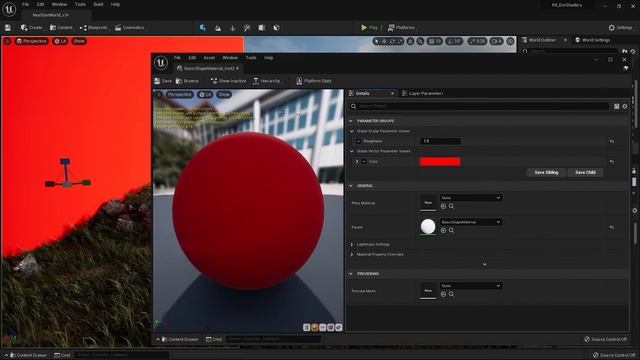The height and width of the screenshot is (360, 640).
Task: Switch to the World Outliner tab
Action: (x=542, y=40)
